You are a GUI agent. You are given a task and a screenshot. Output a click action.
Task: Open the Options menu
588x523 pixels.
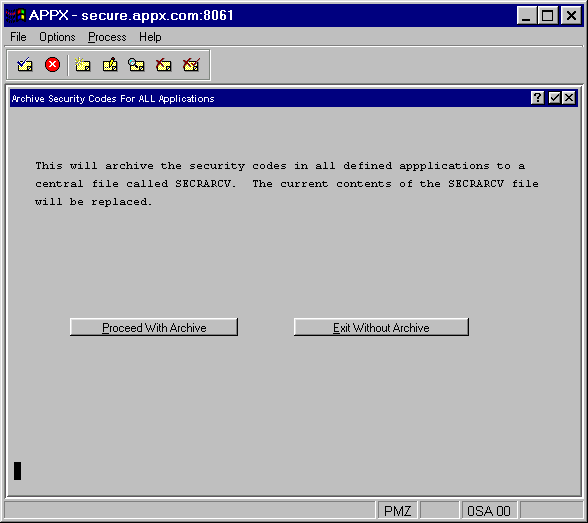click(x=57, y=37)
